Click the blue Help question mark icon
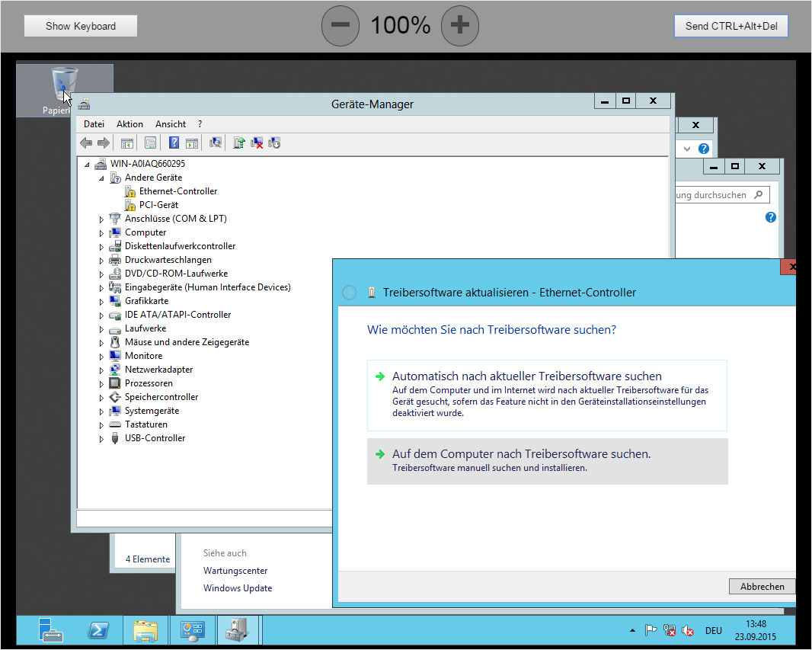The image size is (812, 650). [174, 143]
